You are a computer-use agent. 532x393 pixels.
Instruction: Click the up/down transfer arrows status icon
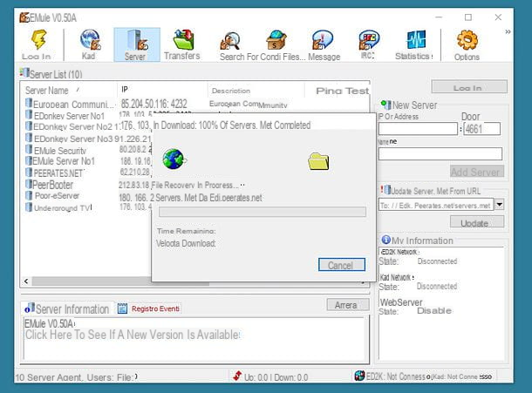click(x=237, y=376)
